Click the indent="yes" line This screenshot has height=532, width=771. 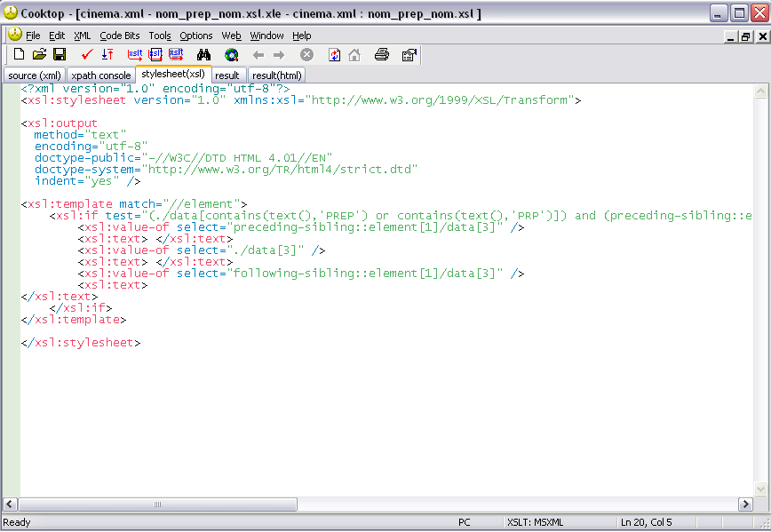click(88, 181)
